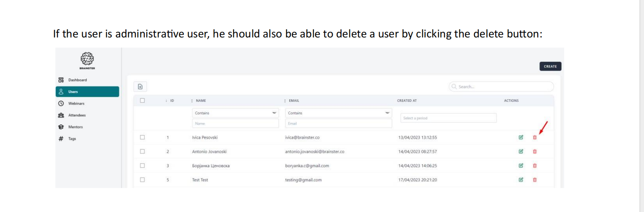Image resolution: width=644 pixels, height=212 pixels.
Task: Open Webinars in the sidebar
Action: coord(76,103)
